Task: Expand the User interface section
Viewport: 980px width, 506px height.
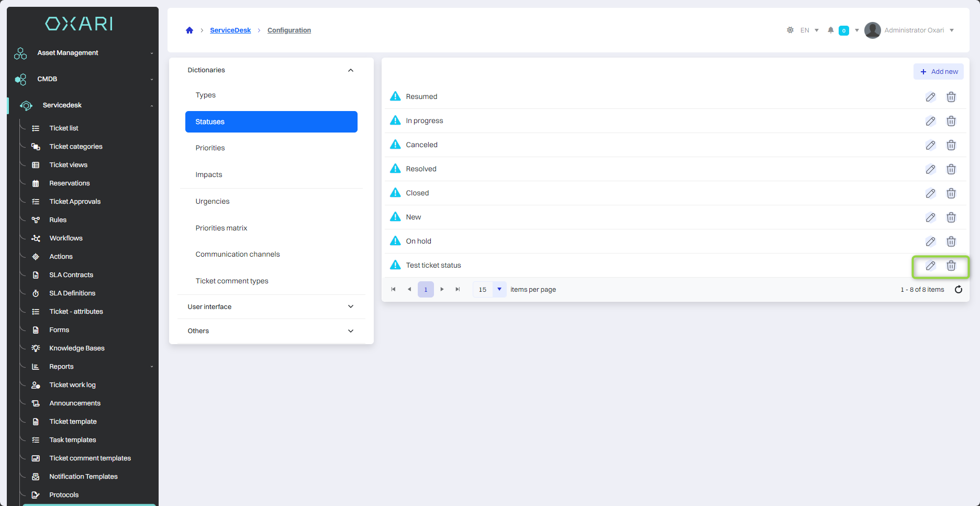Action: 351,307
